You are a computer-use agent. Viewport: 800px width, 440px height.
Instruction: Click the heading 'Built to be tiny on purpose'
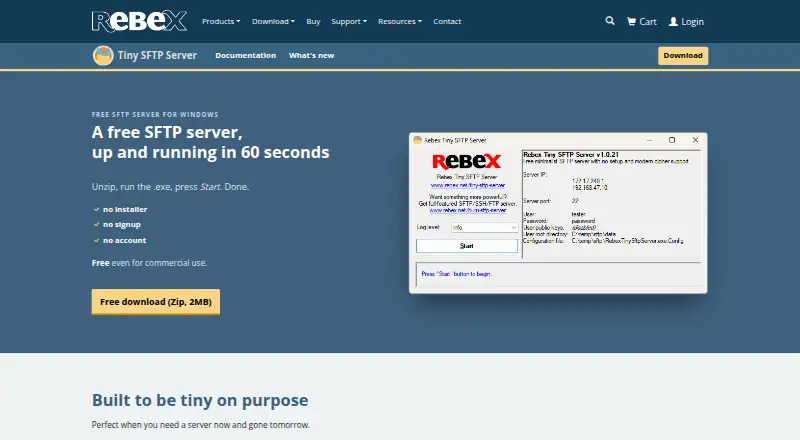click(200, 400)
